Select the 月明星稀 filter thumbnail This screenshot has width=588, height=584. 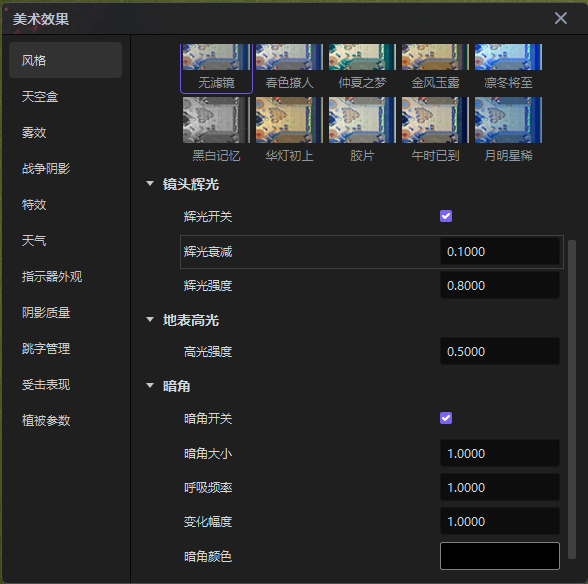pos(508,129)
